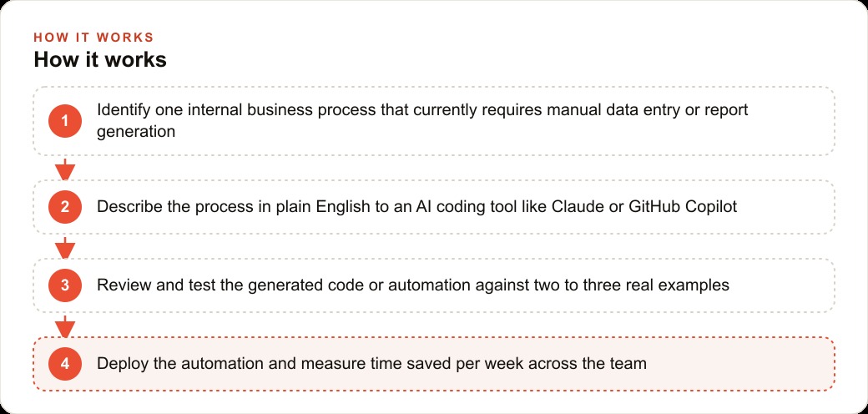The width and height of the screenshot is (868, 414).
Task: Select the 'Identify one internal business process' card
Action: 434,121
